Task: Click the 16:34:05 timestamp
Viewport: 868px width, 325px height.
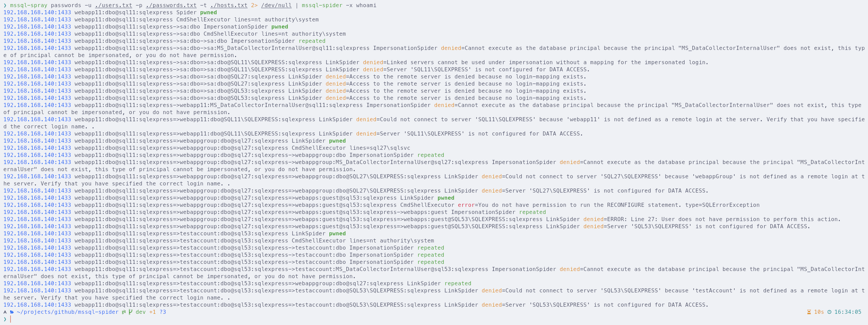Action: coord(848,312)
